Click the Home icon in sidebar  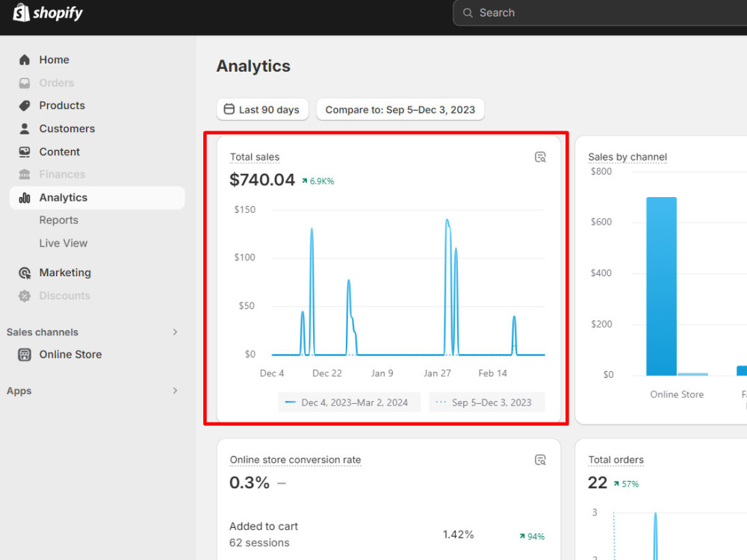coord(25,60)
